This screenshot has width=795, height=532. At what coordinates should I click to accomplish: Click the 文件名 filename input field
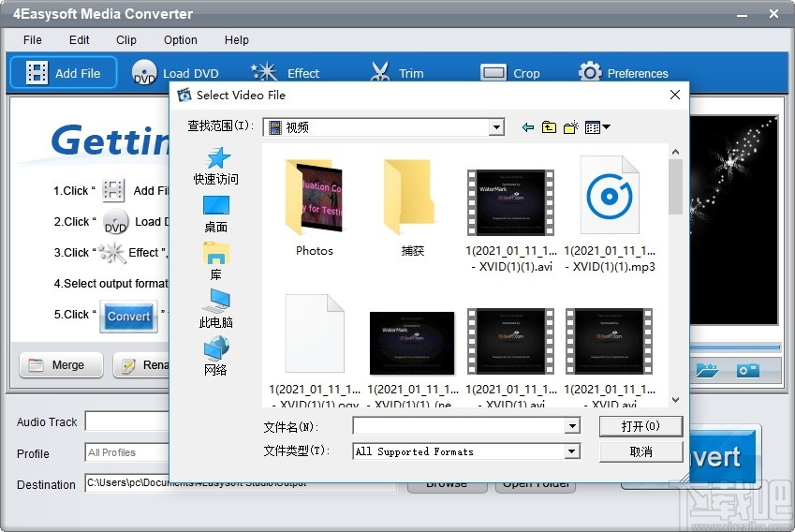coord(460,426)
